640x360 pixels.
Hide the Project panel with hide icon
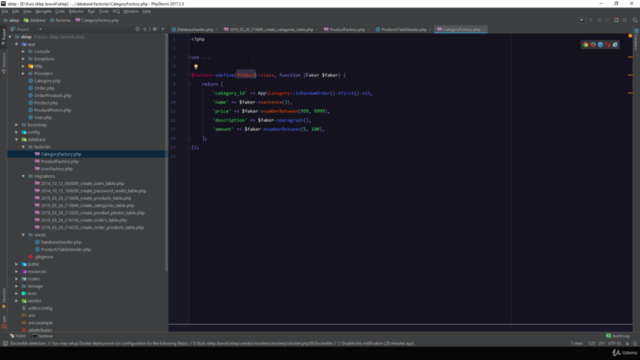pyautogui.click(x=164, y=29)
